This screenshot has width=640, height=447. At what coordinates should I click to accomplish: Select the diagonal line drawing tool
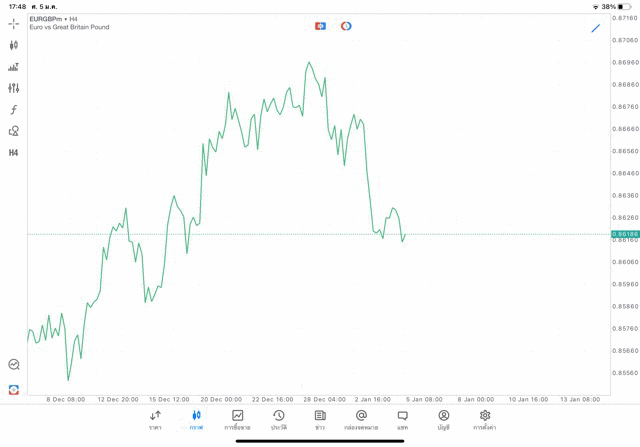(x=596, y=28)
